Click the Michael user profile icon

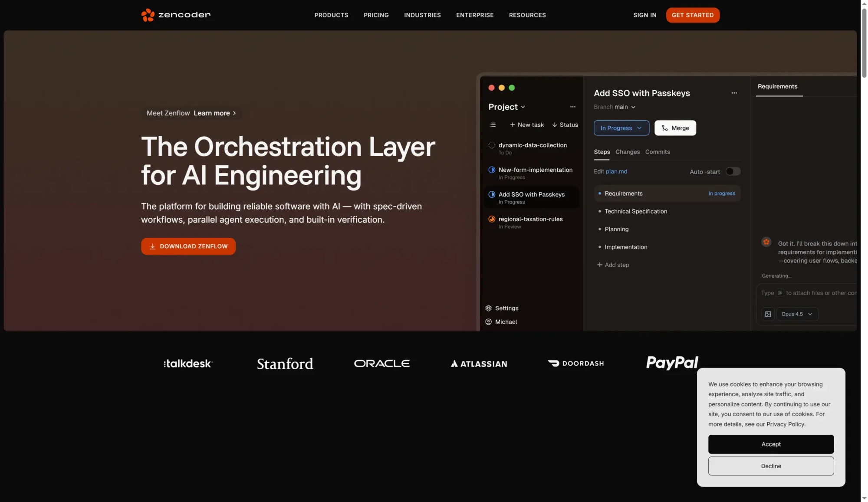click(x=488, y=322)
